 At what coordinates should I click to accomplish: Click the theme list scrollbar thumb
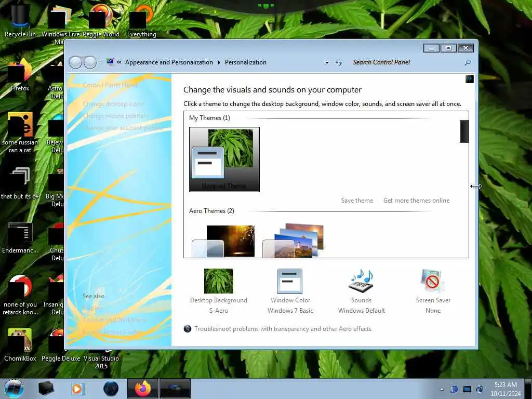[x=464, y=131]
